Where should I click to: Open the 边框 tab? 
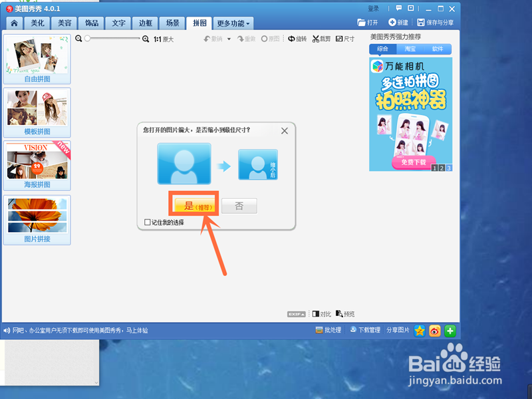point(146,23)
